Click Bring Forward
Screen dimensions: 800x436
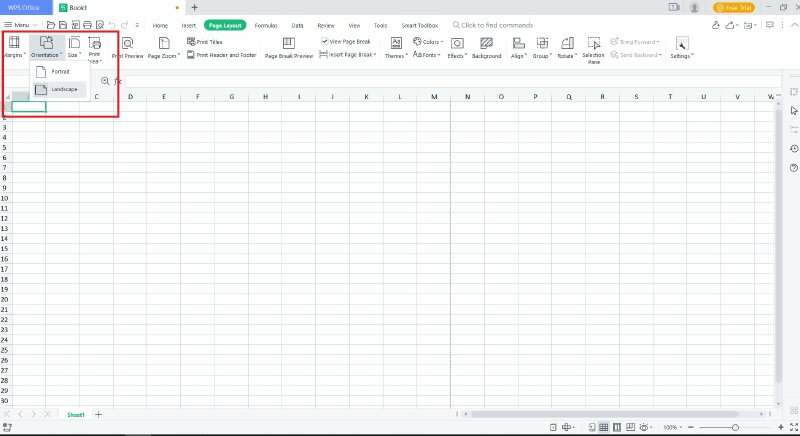[x=635, y=42]
